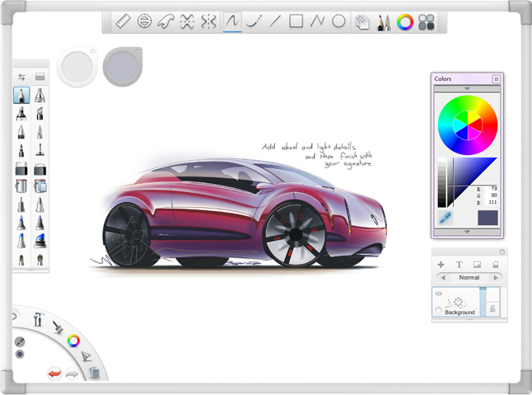Select the Chisel tip marker brush

tap(40, 113)
